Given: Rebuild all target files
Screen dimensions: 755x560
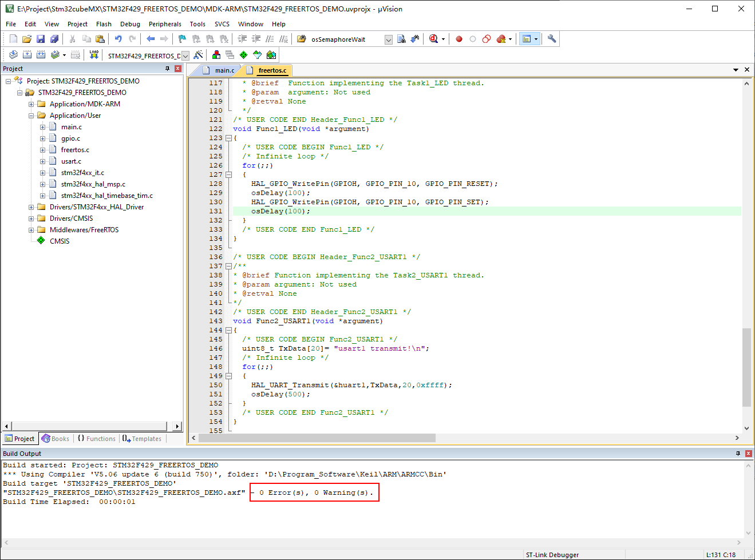Looking at the screenshot, I should click(41, 55).
